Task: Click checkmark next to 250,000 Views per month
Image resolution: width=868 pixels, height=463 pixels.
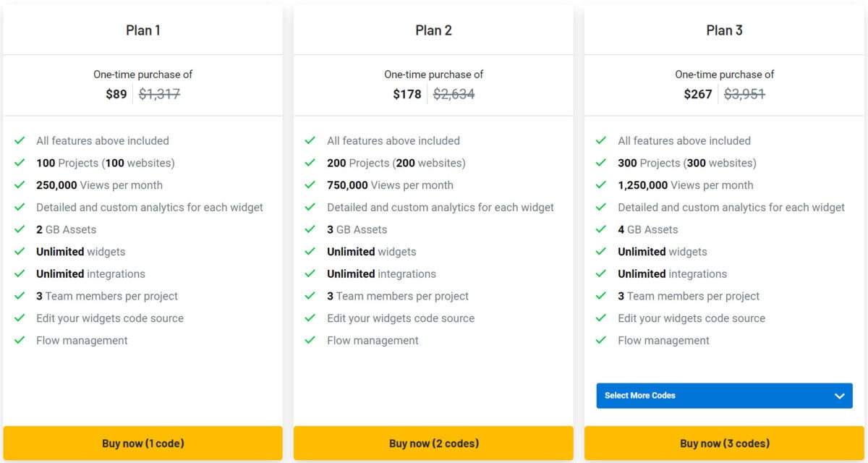Action: coord(20,185)
